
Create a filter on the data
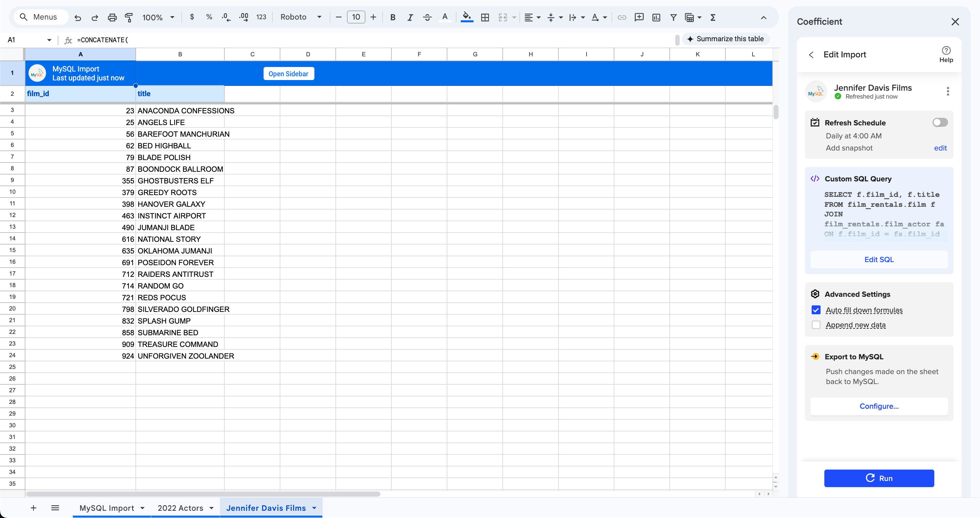coord(673,17)
